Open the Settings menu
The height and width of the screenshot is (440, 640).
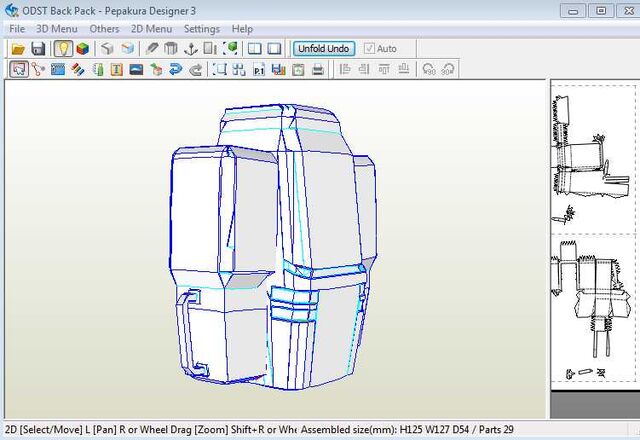202,29
